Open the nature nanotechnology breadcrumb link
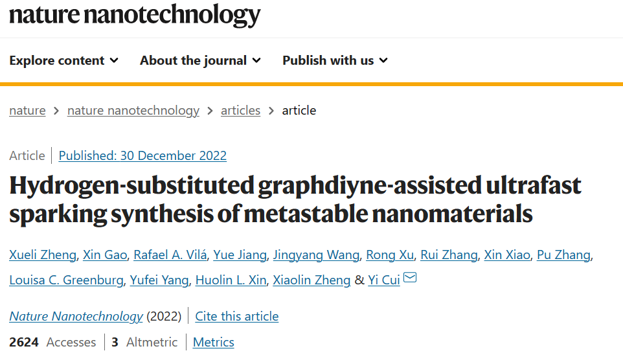623x364 pixels. 133,111
